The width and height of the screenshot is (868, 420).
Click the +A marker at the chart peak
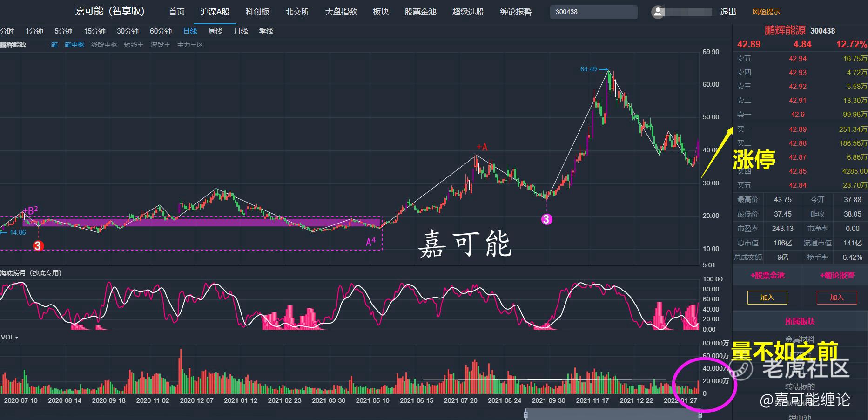click(x=482, y=147)
